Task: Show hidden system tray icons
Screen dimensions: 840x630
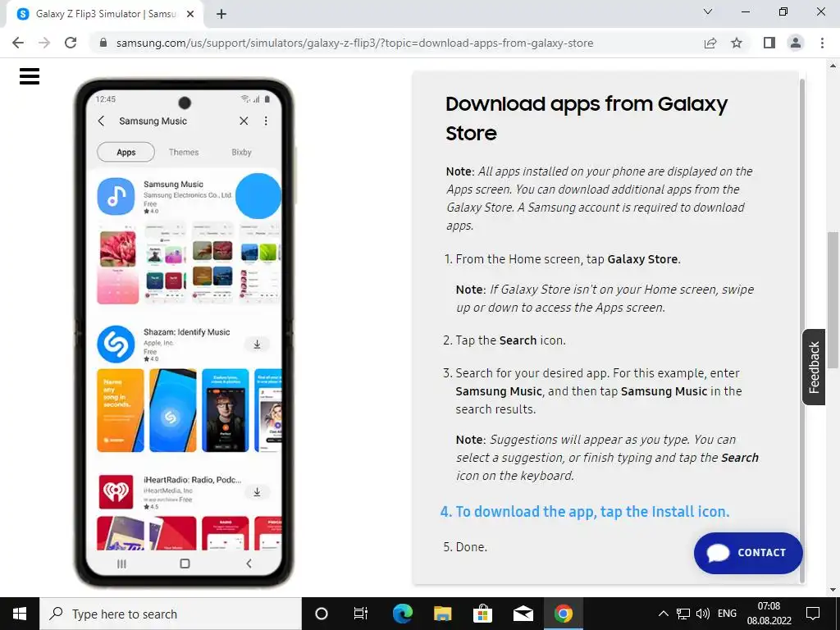Action: pos(663,614)
